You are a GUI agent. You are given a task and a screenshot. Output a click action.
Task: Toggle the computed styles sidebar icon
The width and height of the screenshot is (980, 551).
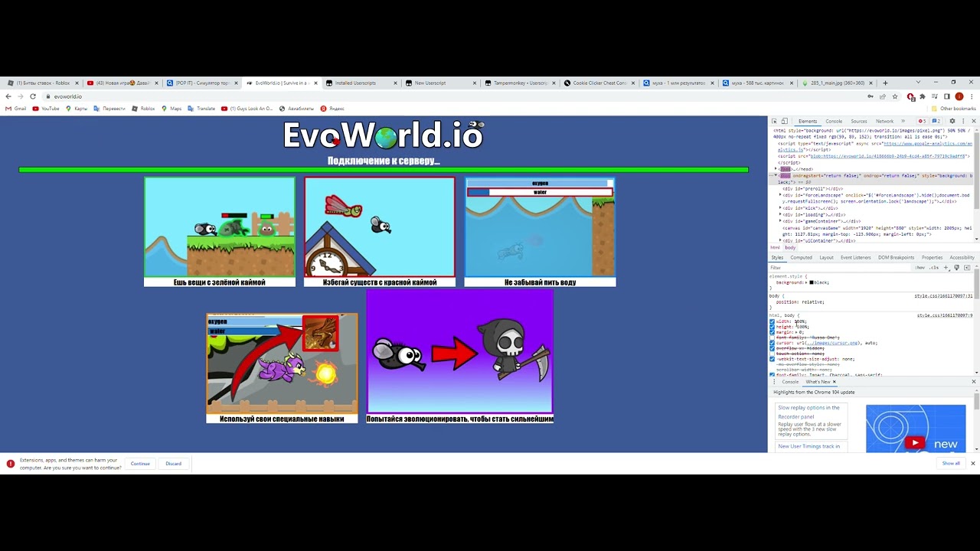click(x=967, y=268)
